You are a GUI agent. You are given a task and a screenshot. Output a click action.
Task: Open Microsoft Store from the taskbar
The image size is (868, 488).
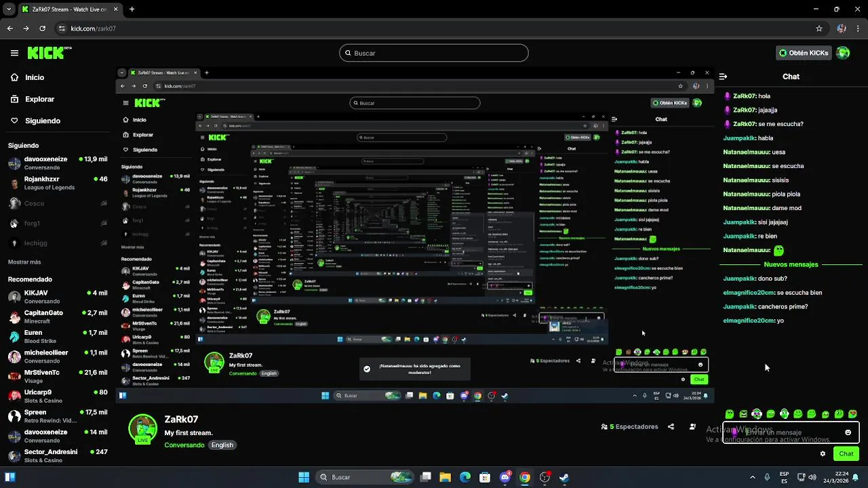click(485, 477)
